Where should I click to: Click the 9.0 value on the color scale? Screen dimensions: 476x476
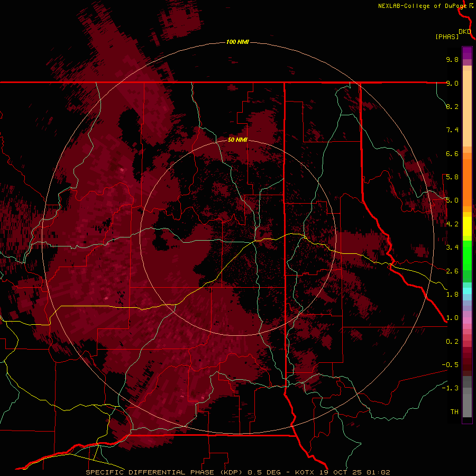pos(452,83)
